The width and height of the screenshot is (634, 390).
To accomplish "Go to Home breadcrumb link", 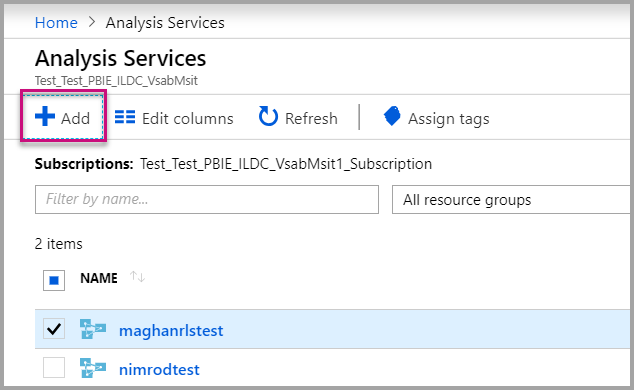I will (x=56, y=23).
